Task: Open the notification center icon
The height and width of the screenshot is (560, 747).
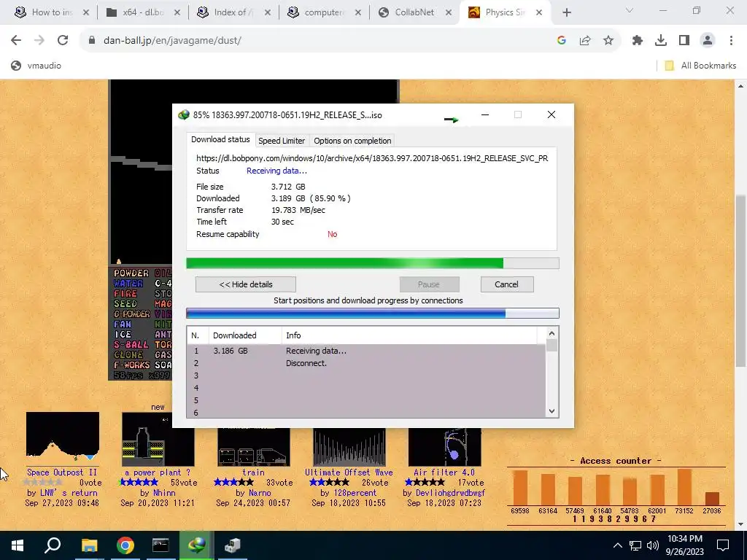Action: (723, 545)
